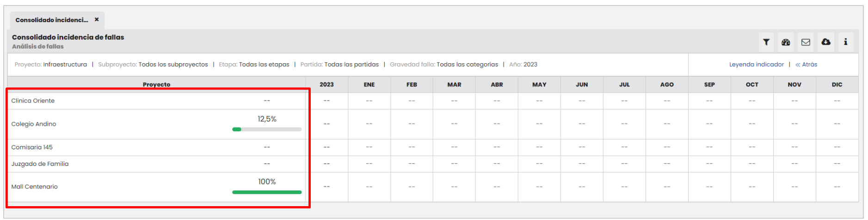Viewport: 868px width, 220px height.
Task: Go back with the Atrás link
Action: (x=806, y=65)
